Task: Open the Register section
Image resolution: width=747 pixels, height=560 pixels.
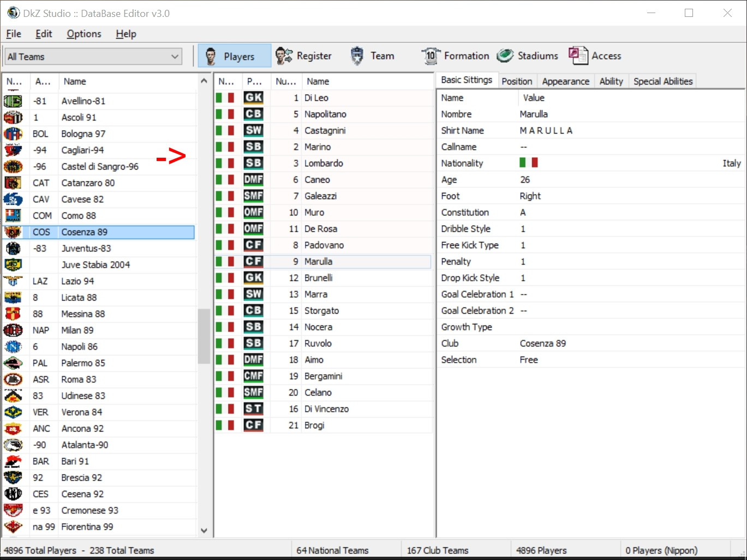Action: click(303, 56)
